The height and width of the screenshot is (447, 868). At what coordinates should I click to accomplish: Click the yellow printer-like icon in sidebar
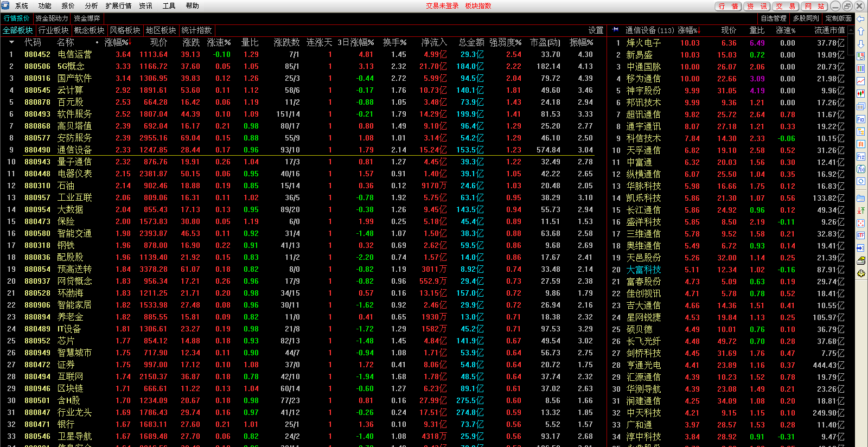pyautogui.click(x=861, y=260)
